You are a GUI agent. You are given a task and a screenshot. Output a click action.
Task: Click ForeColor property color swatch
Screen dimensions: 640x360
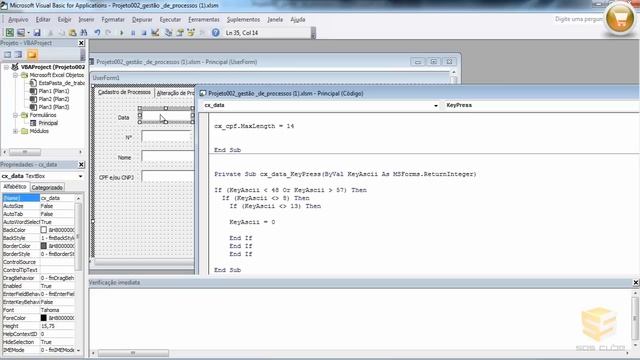click(44, 318)
